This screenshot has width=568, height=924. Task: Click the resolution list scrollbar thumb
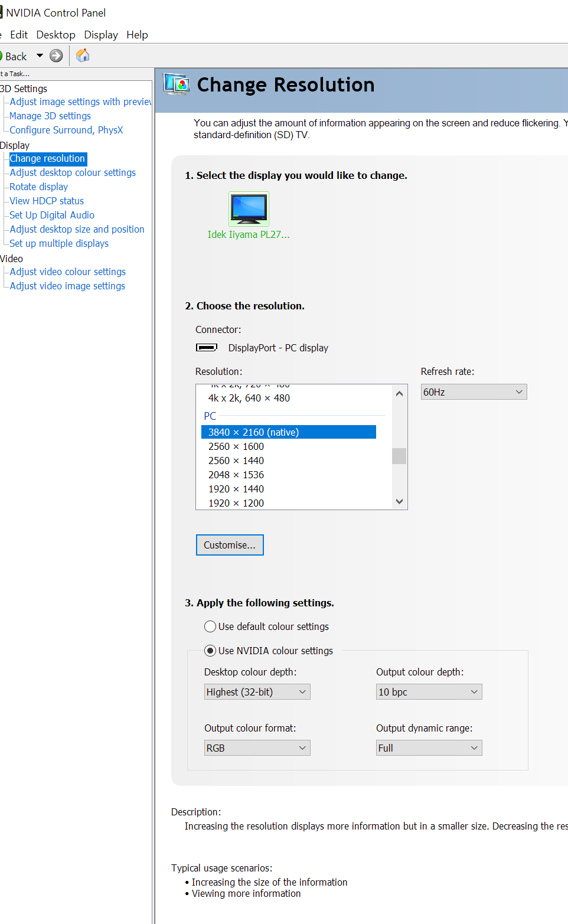pyautogui.click(x=399, y=456)
